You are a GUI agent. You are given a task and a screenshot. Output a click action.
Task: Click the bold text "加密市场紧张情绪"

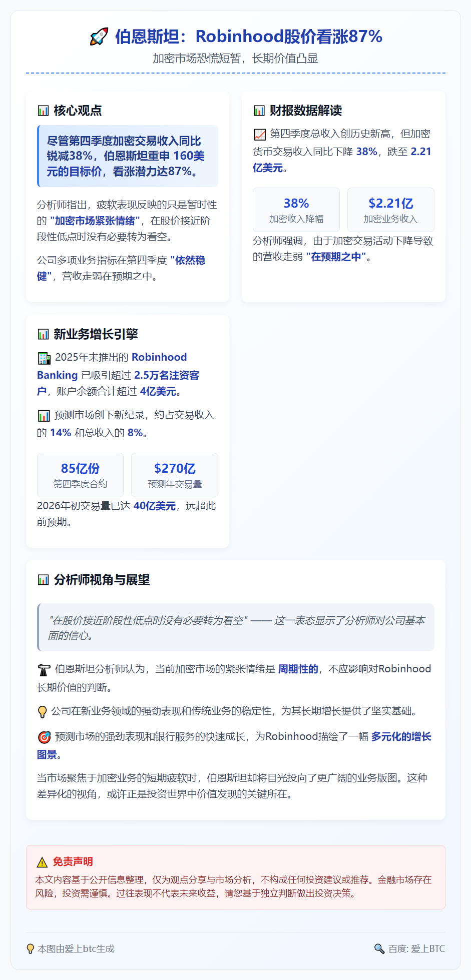click(x=95, y=221)
